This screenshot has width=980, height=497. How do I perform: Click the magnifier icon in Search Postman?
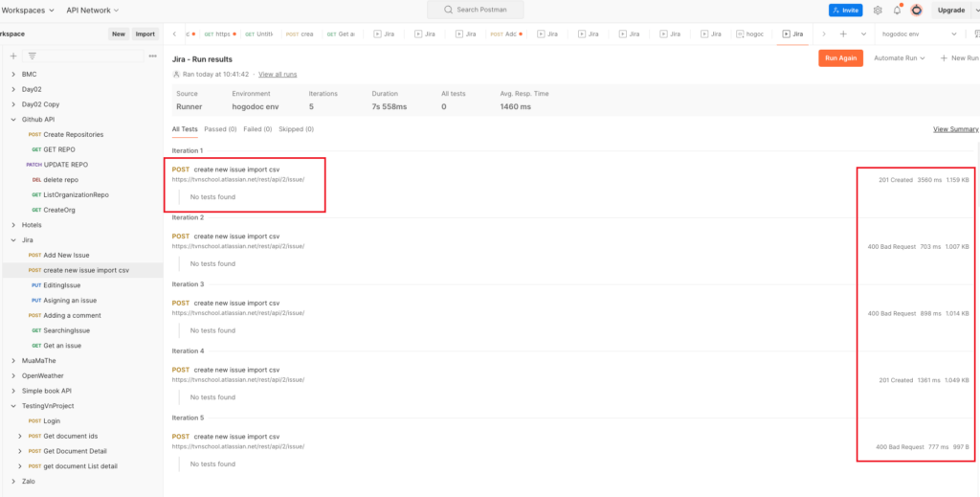[448, 10]
